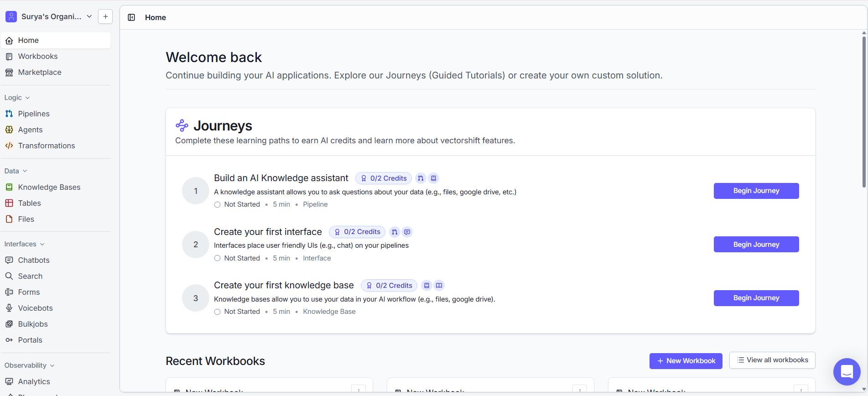Image resolution: width=868 pixels, height=396 pixels.
Task: Click the Portals key icon
Action: 9,340
